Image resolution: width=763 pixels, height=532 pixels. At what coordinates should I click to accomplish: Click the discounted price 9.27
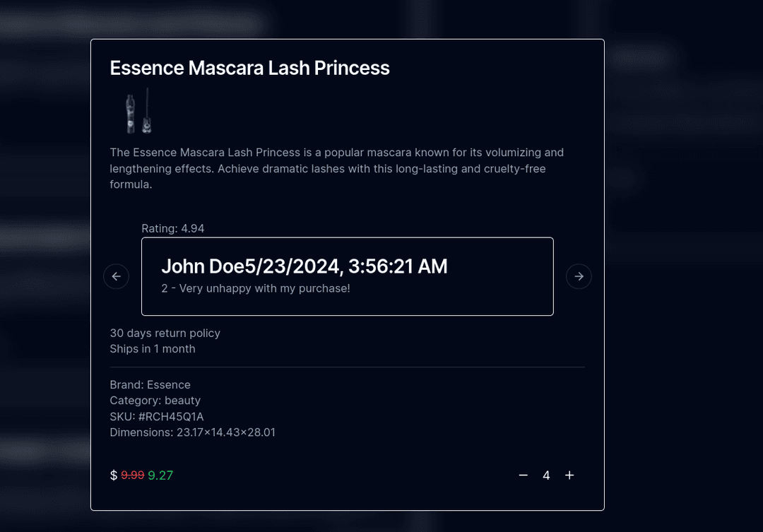(160, 475)
